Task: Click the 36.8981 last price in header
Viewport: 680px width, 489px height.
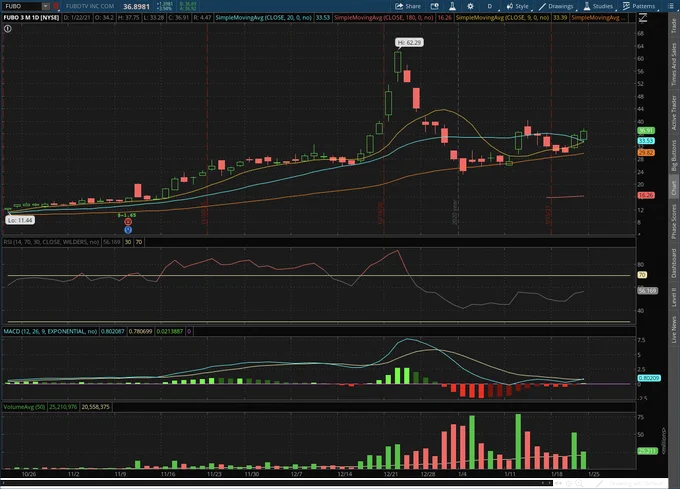Action: (x=136, y=7)
